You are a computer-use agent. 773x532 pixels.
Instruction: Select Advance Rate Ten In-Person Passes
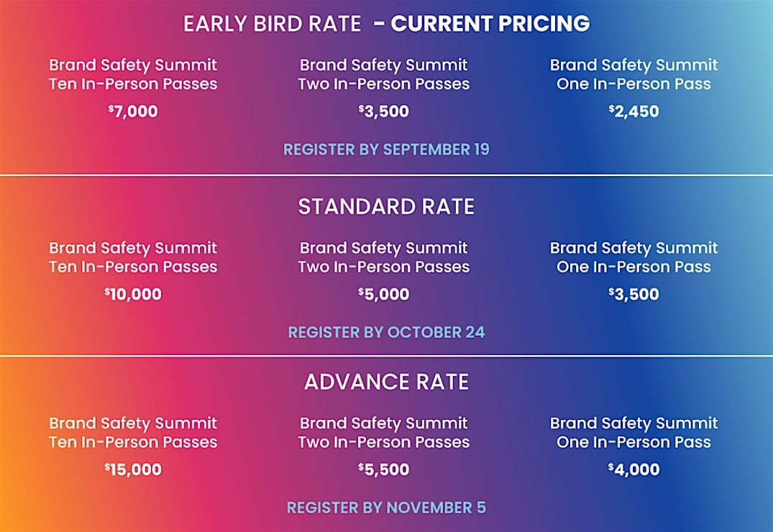coord(133,433)
